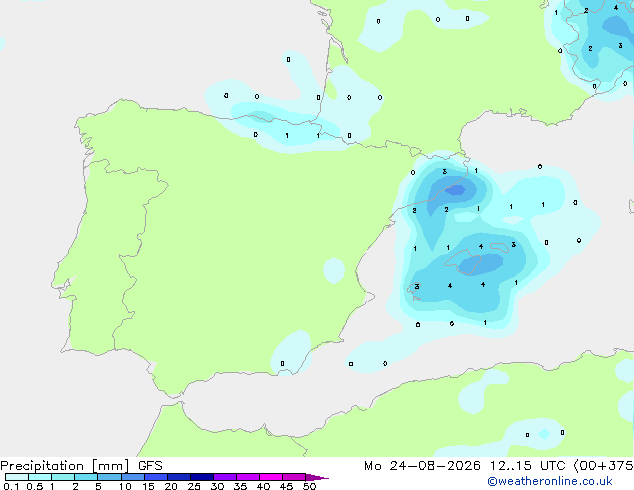Click the "Precipitation" title text

(42, 466)
